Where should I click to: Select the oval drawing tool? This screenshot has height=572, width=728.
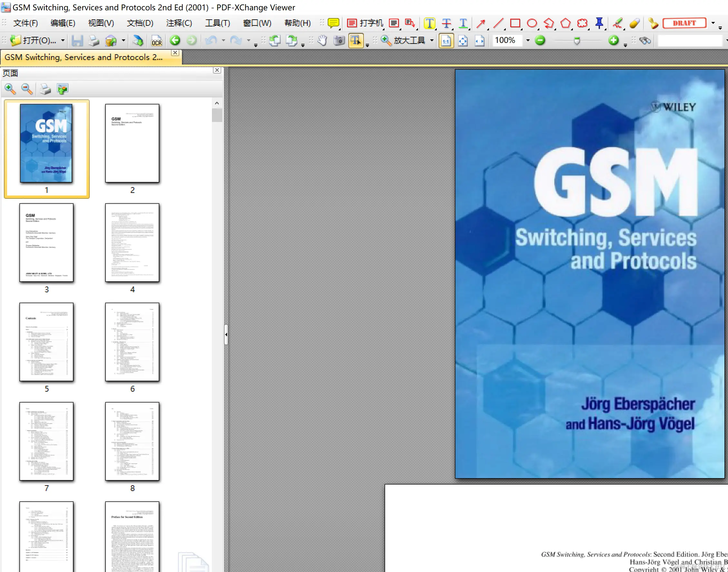click(x=532, y=23)
